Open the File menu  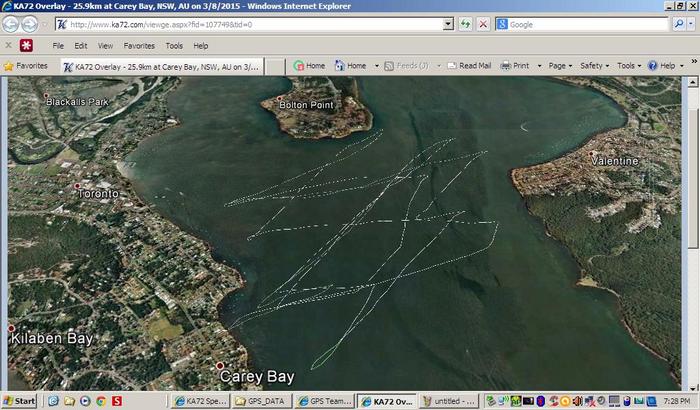pyautogui.click(x=58, y=45)
